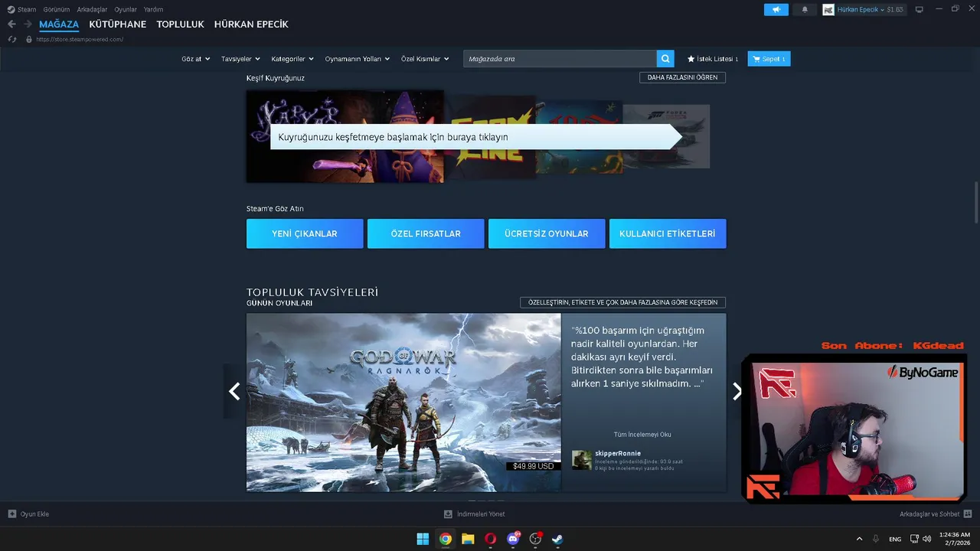This screenshot has height=551, width=980.
Task: Click DAHA FAZLASINI ÖĞREN button
Action: [x=682, y=77]
